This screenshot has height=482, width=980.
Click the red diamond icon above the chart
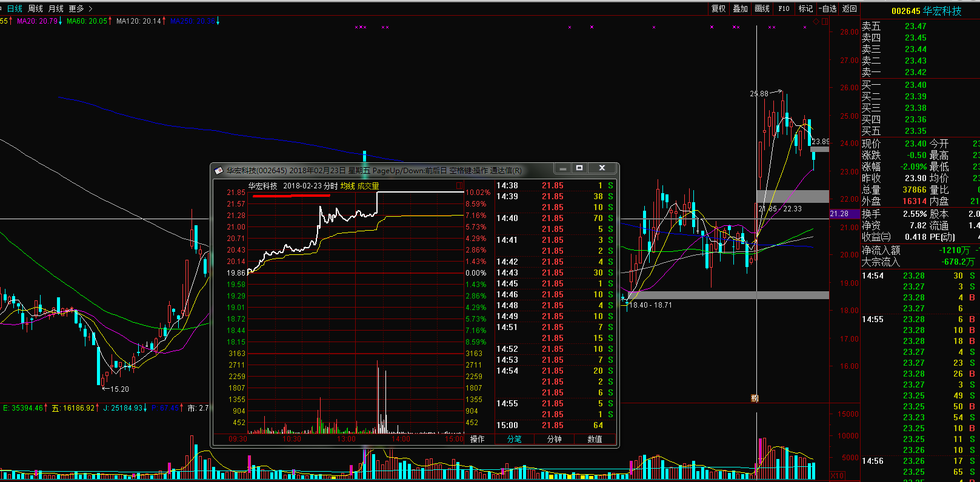coord(816,21)
